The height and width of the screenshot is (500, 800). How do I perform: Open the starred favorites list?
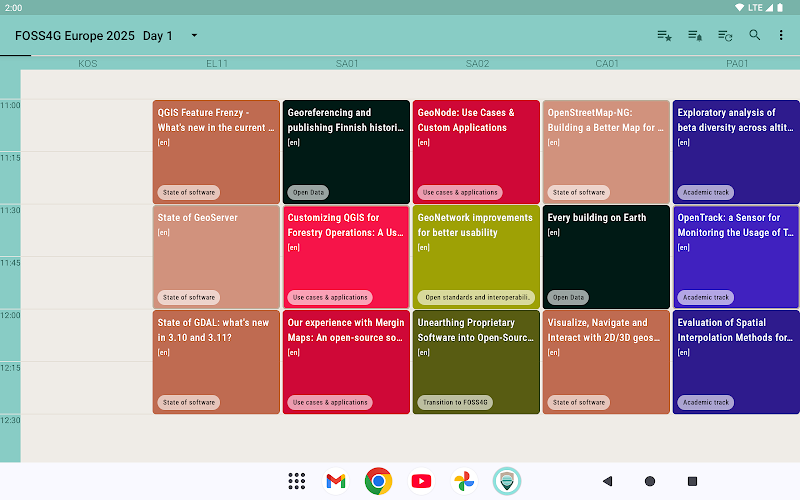pos(664,35)
